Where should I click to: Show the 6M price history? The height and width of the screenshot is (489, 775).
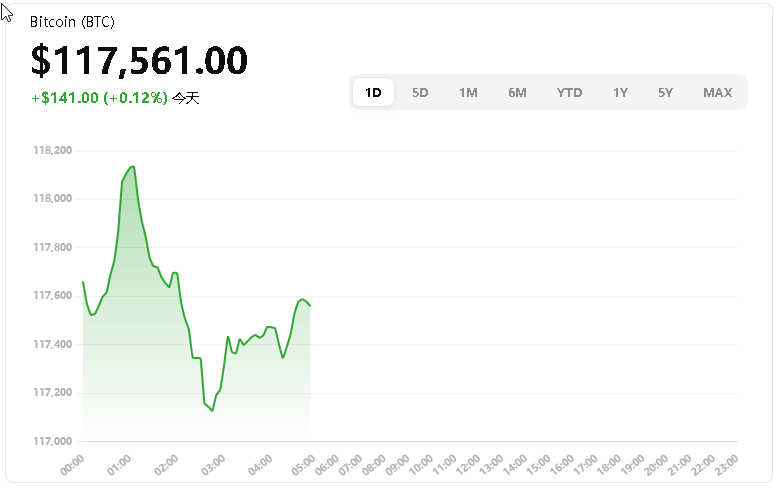517,93
